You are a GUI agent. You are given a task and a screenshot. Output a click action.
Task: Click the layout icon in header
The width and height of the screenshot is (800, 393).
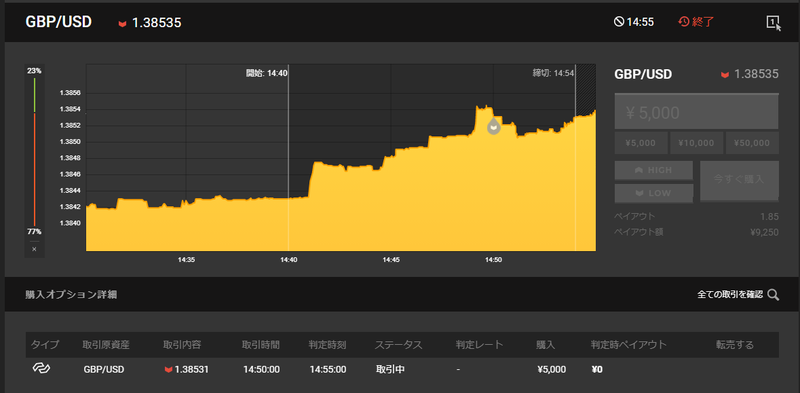pos(773,22)
